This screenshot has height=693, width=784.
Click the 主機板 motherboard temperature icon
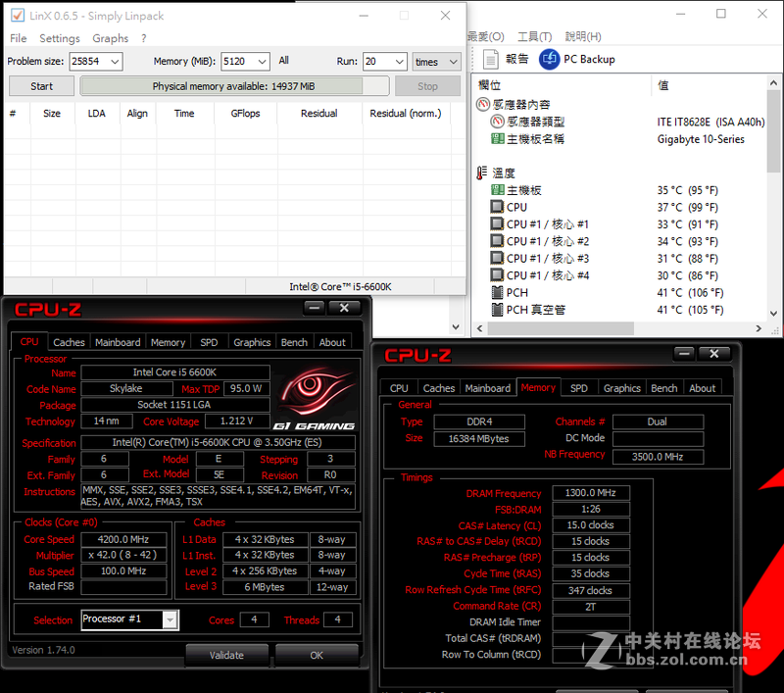[x=498, y=189]
